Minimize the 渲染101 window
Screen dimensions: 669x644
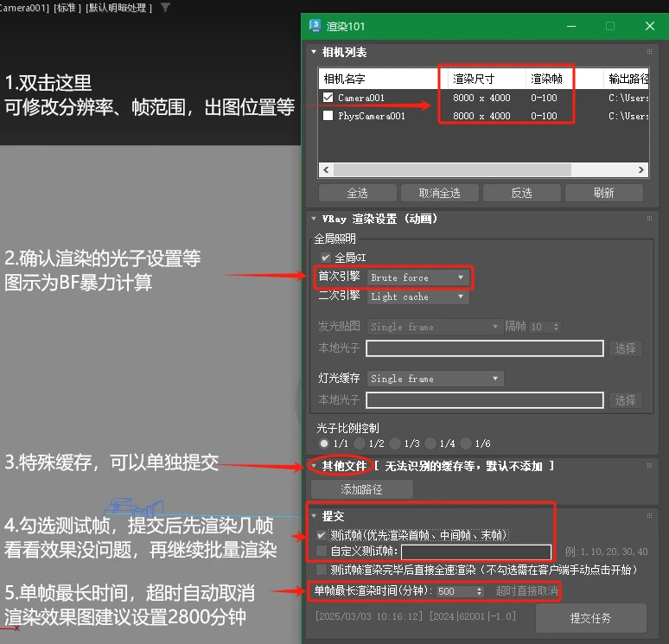pos(571,26)
